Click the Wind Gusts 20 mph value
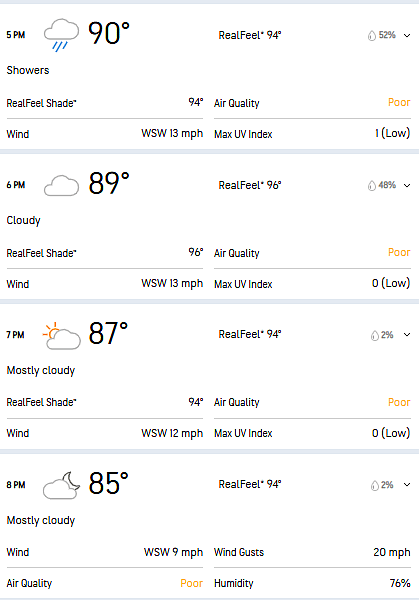 click(392, 552)
